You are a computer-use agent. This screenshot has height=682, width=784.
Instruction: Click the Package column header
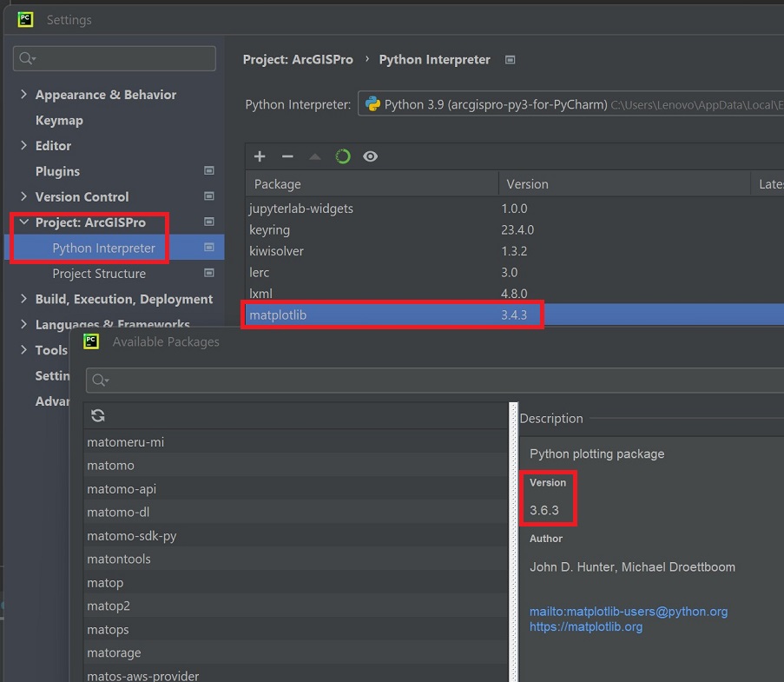tap(372, 183)
